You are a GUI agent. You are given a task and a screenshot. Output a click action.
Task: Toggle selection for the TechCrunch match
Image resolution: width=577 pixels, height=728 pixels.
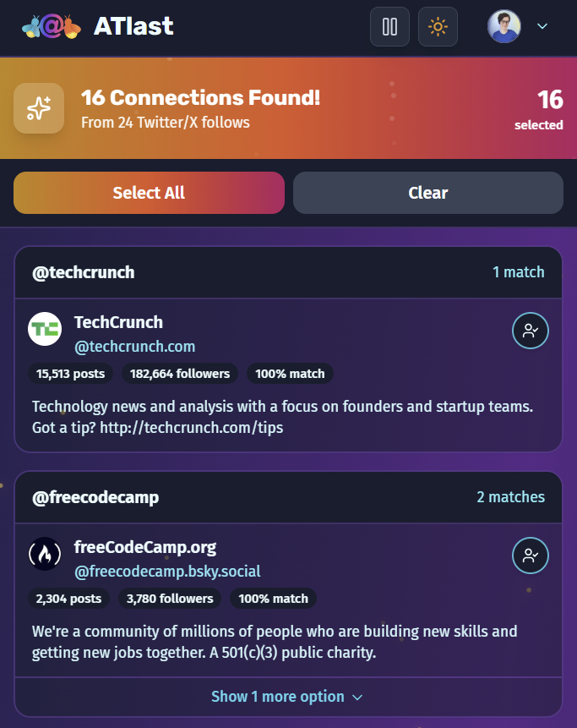531,331
